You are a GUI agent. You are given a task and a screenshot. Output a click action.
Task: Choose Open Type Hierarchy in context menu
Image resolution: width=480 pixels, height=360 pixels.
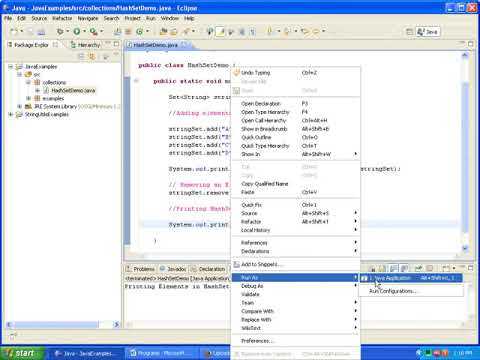[295, 112]
